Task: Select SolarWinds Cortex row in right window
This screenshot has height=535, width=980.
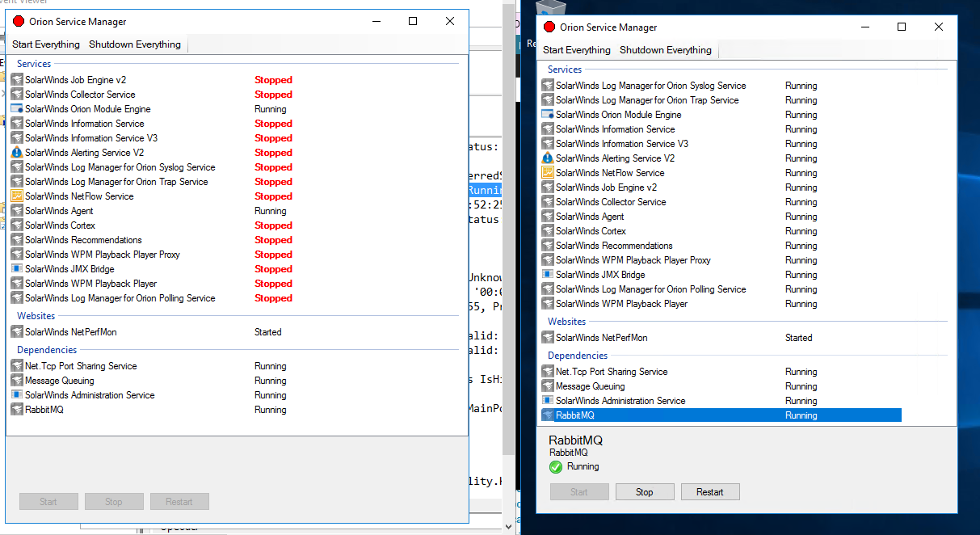Action: coord(721,231)
